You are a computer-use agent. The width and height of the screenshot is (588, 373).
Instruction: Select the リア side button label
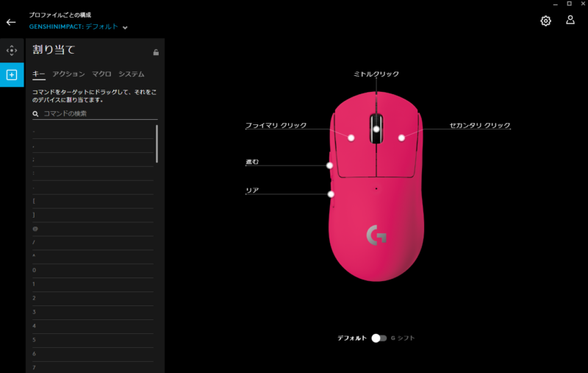tap(252, 191)
